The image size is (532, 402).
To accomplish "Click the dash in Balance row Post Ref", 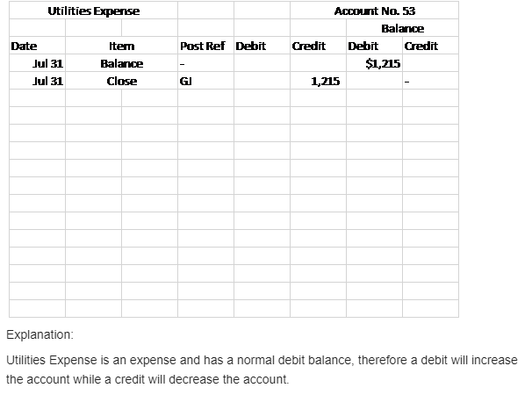I will pyautogui.click(x=182, y=64).
